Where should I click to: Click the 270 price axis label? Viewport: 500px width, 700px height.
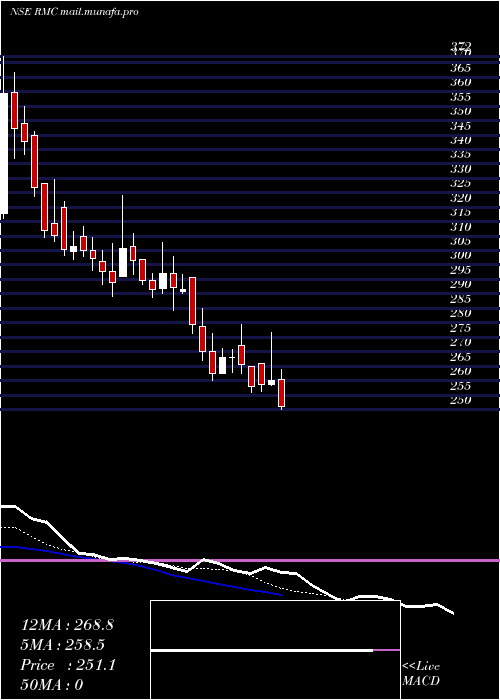click(461, 342)
